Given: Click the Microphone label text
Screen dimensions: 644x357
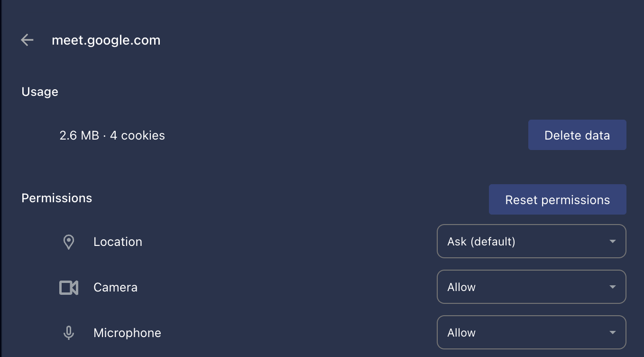Looking at the screenshot, I should pos(127,333).
